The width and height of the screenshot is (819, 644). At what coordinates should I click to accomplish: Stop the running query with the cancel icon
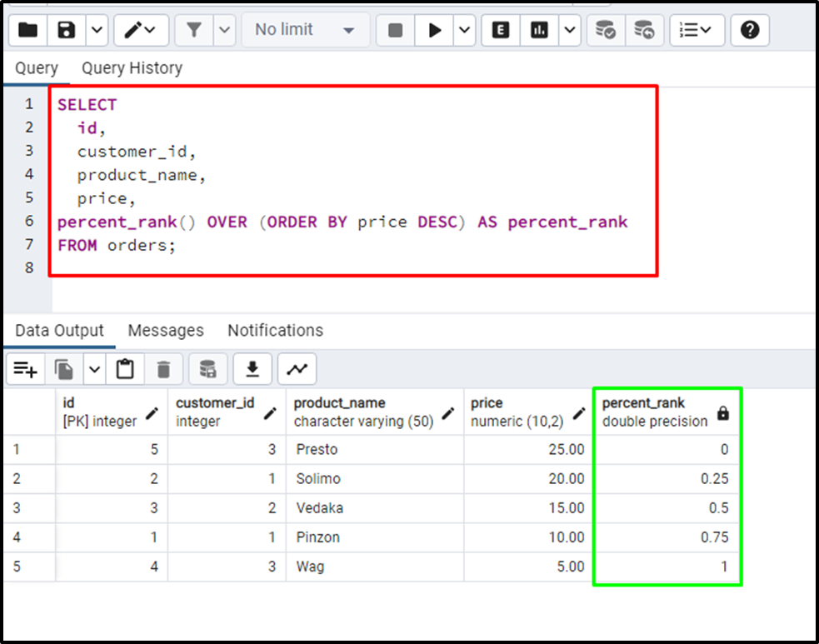[393, 30]
